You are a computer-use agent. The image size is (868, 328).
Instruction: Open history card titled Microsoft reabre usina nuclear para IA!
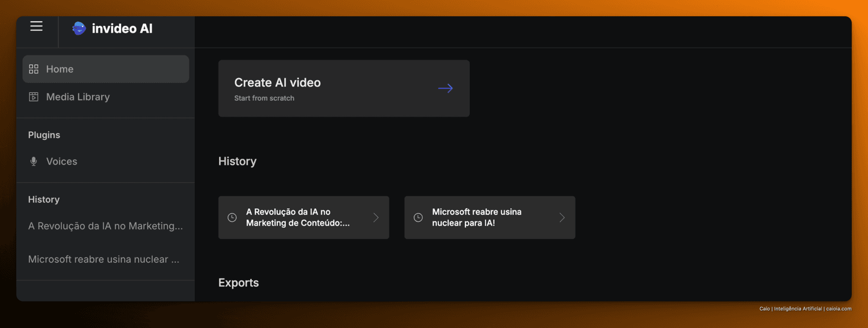pyautogui.click(x=490, y=217)
